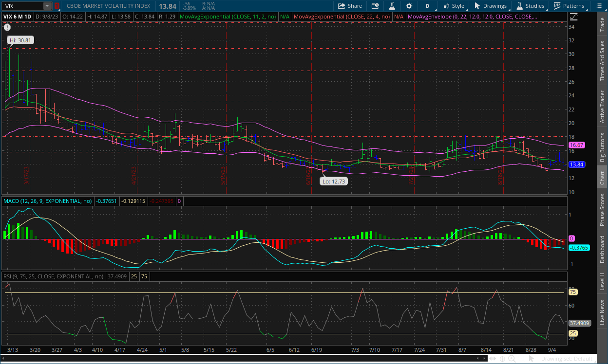Click the RSI 75 overbought level tag
Screen dimensions: 608x364
tap(573, 292)
